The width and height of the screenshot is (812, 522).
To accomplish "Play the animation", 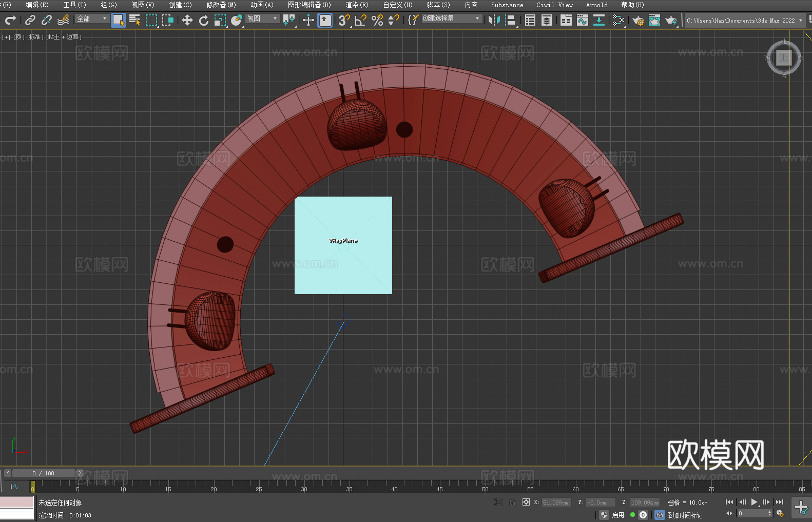I will tap(754, 502).
